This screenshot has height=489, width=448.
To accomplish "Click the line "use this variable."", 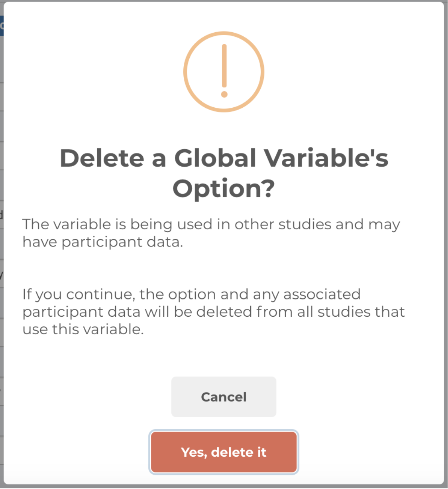I will click(83, 329).
